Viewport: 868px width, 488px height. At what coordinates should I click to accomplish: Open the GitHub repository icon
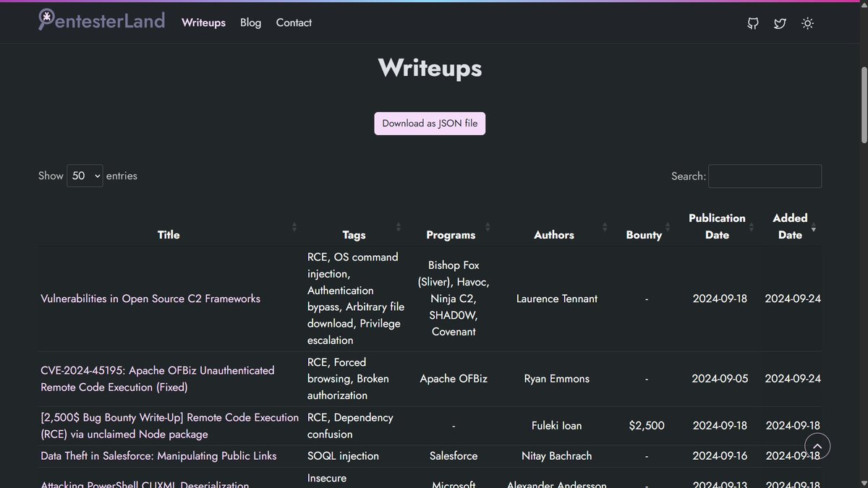pos(752,23)
